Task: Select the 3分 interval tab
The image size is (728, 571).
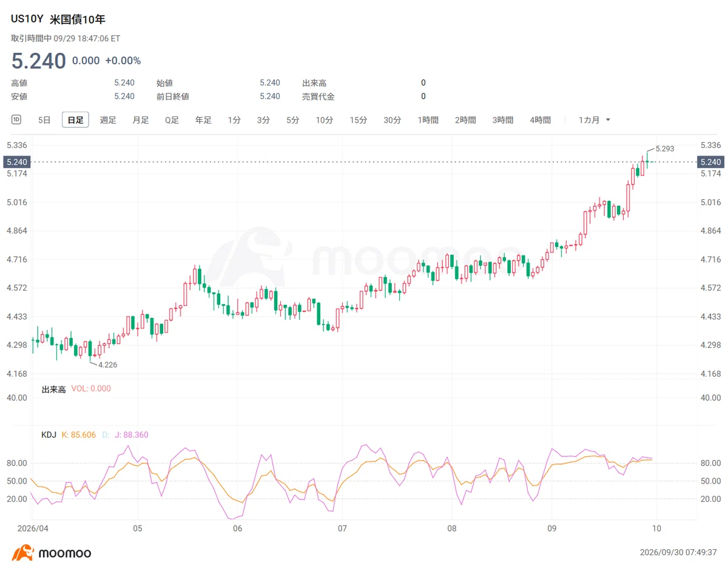Action: pos(263,120)
